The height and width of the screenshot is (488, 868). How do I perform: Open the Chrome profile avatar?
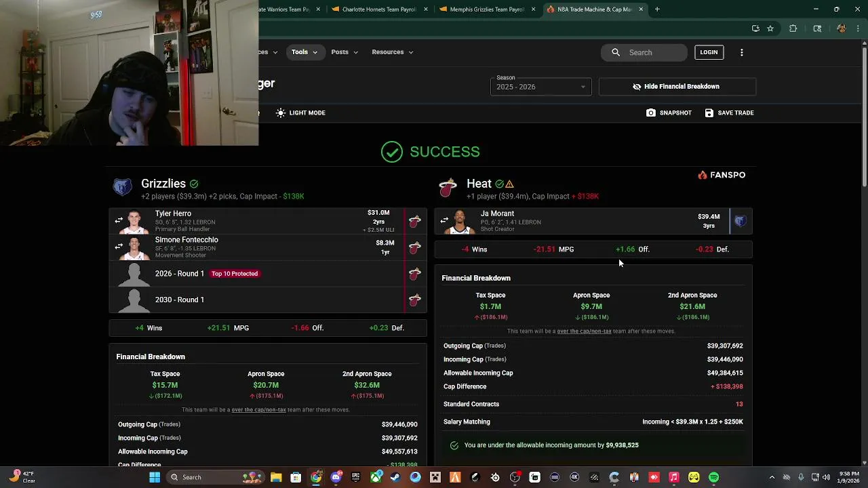(x=842, y=28)
